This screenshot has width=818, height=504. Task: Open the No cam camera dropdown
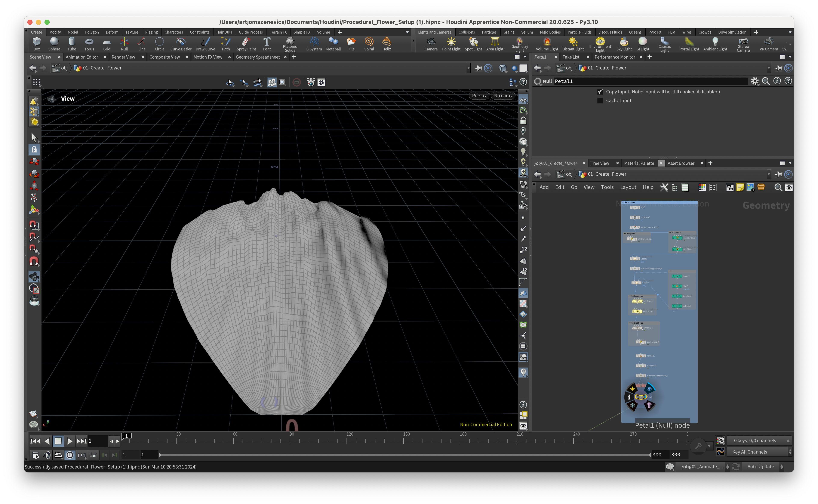pos(503,96)
